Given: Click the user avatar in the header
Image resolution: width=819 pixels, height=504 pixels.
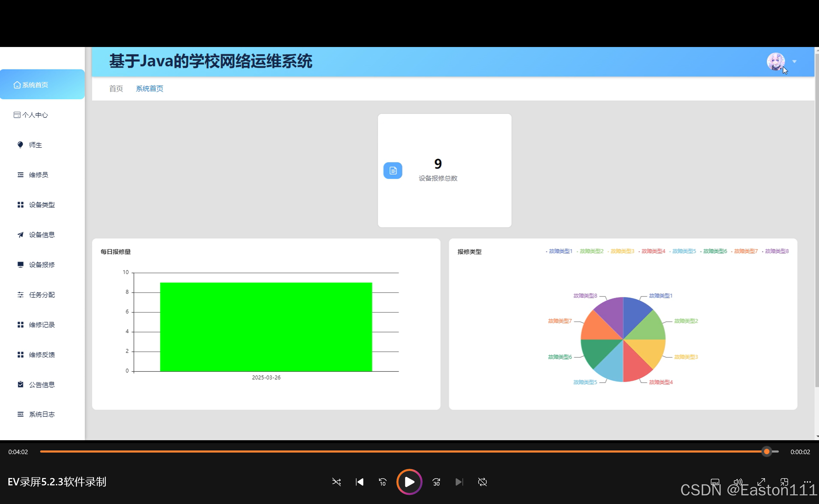Looking at the screenshot, I should click(776, 62).
